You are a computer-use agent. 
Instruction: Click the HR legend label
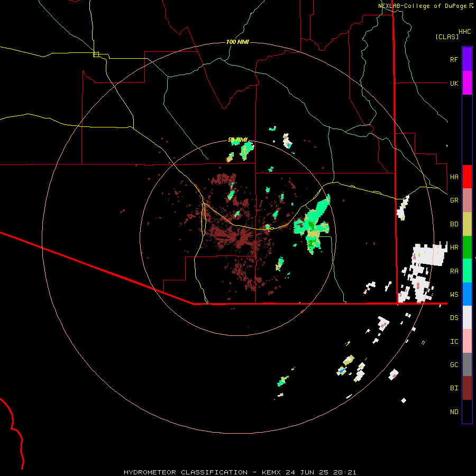pos(454,248)
